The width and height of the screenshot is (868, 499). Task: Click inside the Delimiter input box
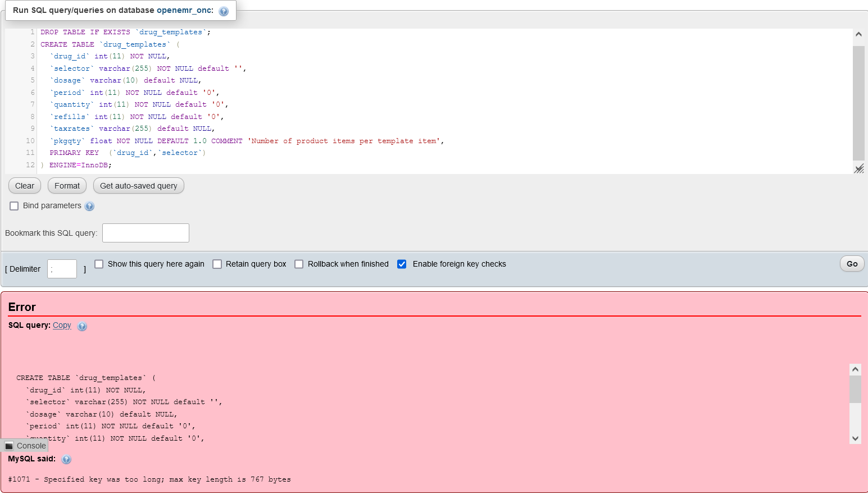(x=62, y=268)
